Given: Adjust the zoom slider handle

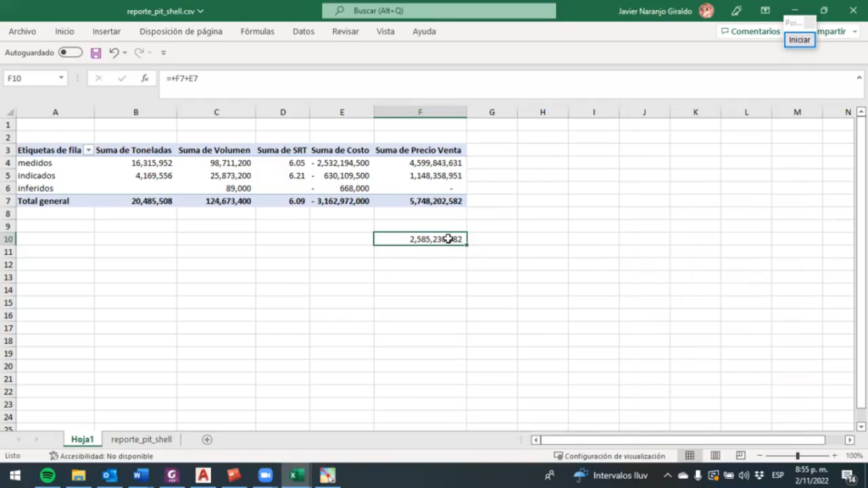Looking at the screenshot, I should tap(798, 455).
